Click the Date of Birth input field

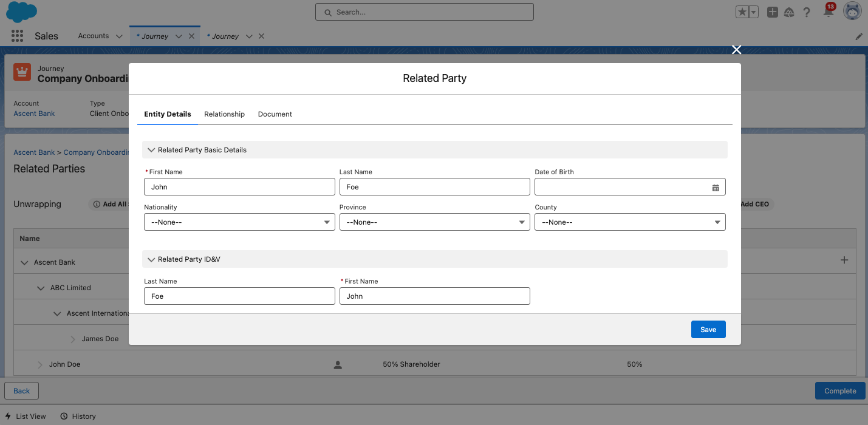point(620,187)
